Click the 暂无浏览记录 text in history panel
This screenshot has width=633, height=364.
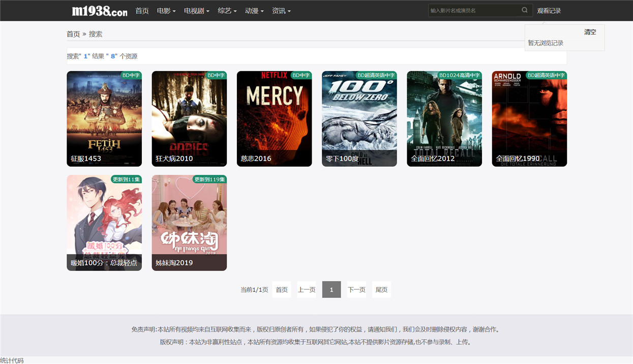(546, 43)
